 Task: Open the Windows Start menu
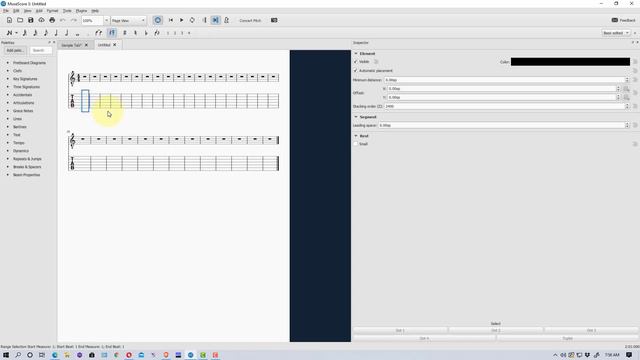tap(6, 355)
